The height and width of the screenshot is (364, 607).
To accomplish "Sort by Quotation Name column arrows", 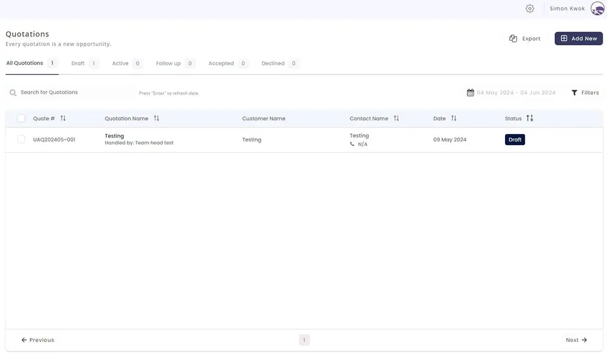I will click(x=157, y=118).
